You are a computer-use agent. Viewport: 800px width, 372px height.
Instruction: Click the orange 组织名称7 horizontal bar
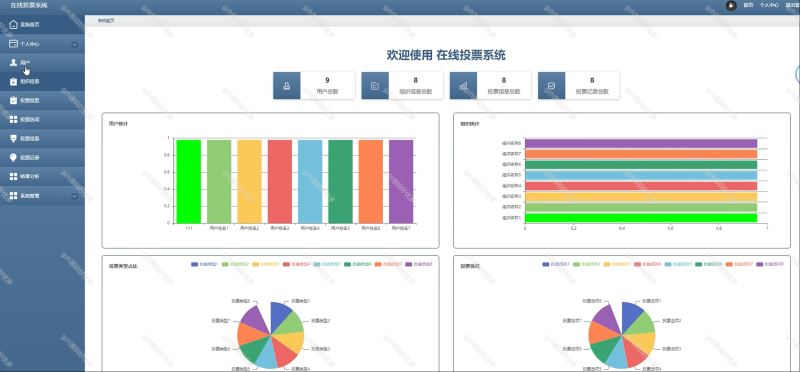click(x=641, y=154)
